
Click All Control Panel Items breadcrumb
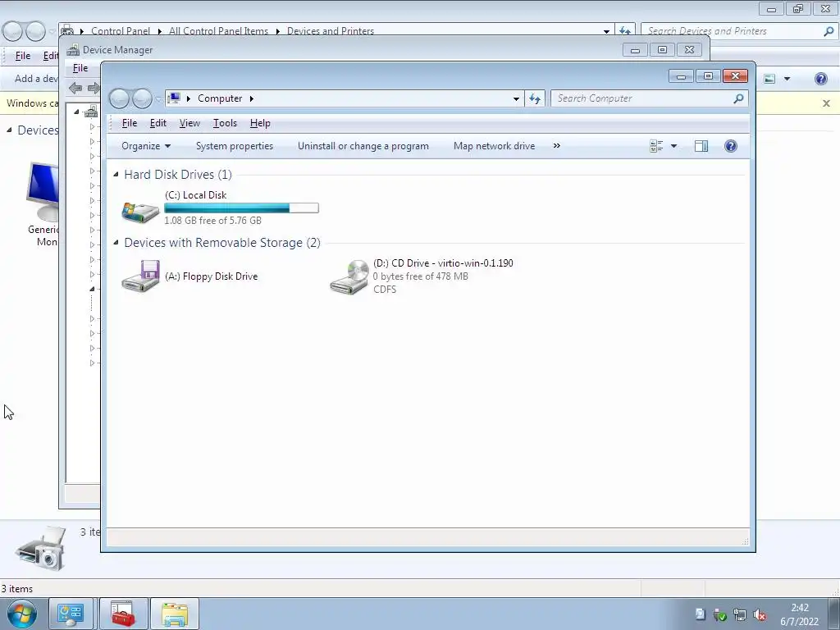point(218,31)
